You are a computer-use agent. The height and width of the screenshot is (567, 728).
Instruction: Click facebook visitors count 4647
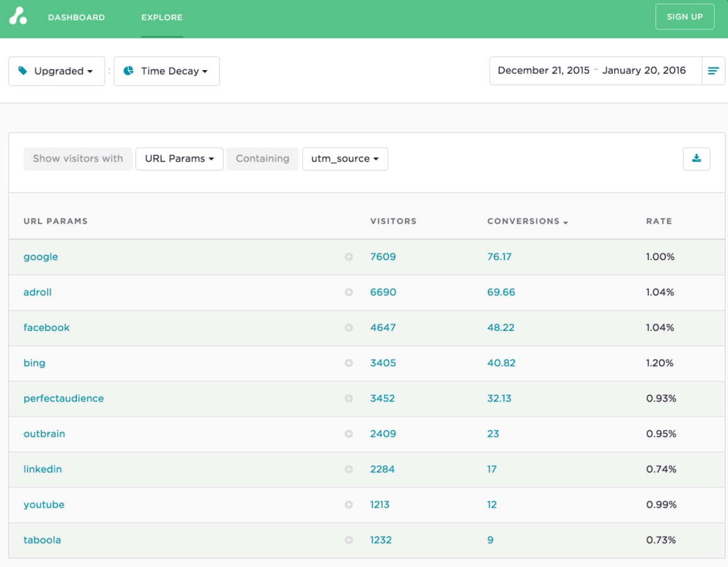383,328
